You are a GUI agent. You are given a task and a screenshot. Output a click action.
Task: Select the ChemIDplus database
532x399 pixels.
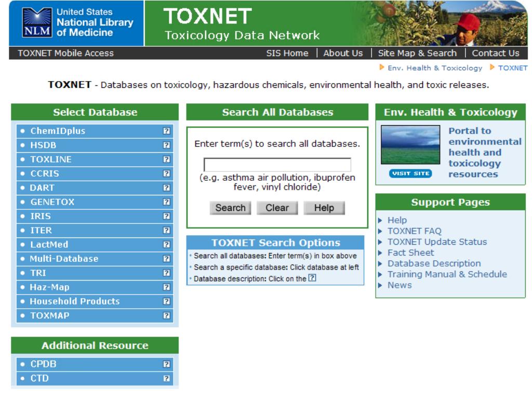pos(58,131)
